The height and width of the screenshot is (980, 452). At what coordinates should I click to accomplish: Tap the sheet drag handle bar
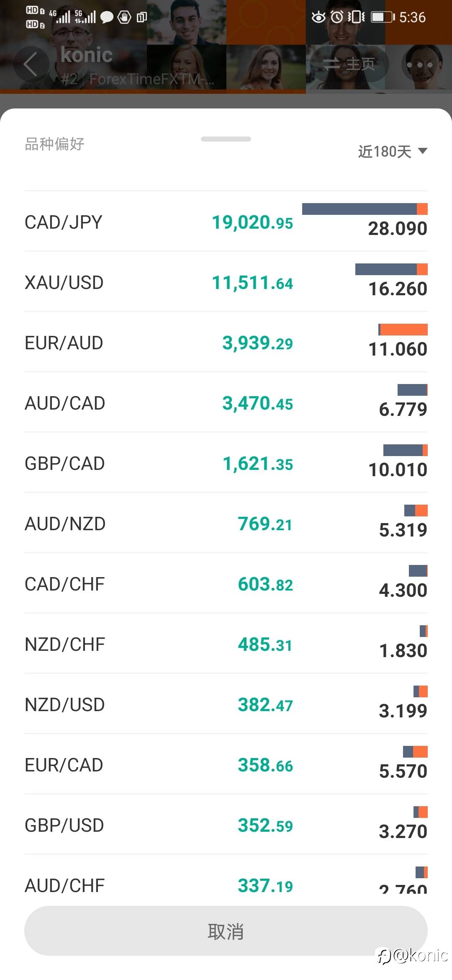click(226, 139)
